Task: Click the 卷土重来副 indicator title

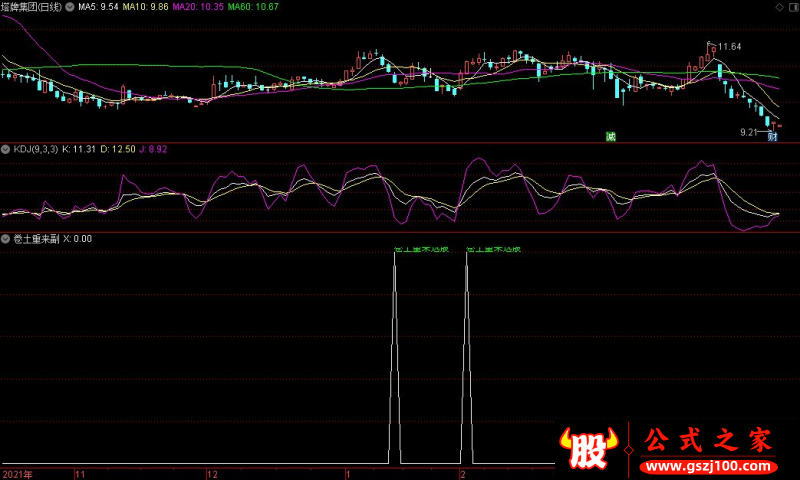Action: click(x=36, y=239)
